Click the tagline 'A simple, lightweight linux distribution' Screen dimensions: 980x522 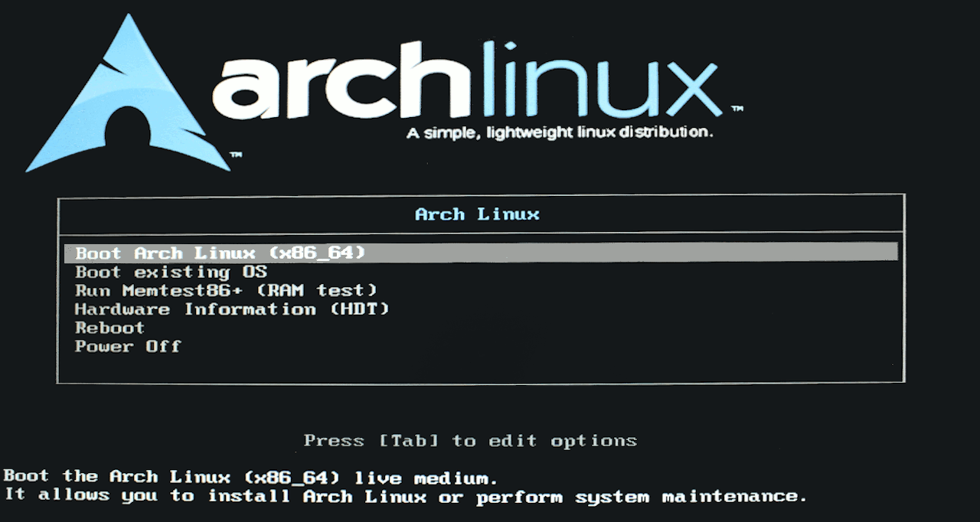[x=562, y=130]
